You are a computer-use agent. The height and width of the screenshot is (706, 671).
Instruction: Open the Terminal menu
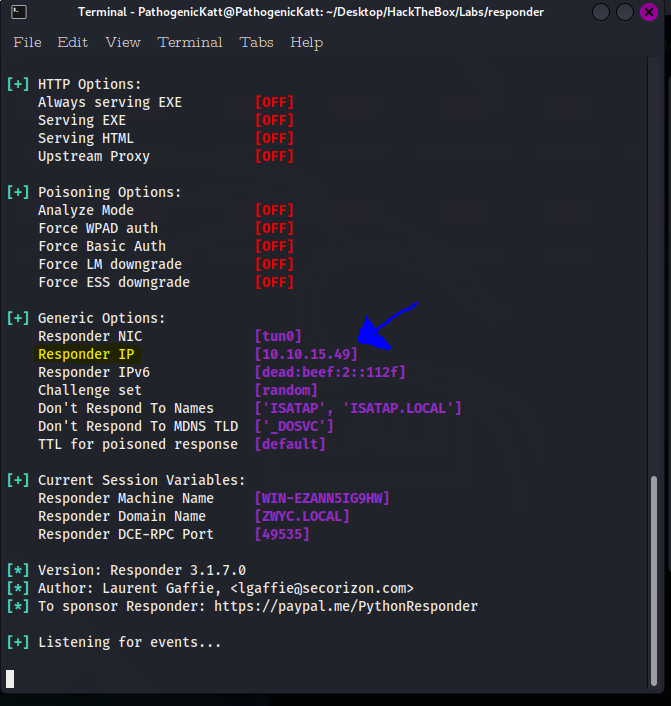coord(190,42)
